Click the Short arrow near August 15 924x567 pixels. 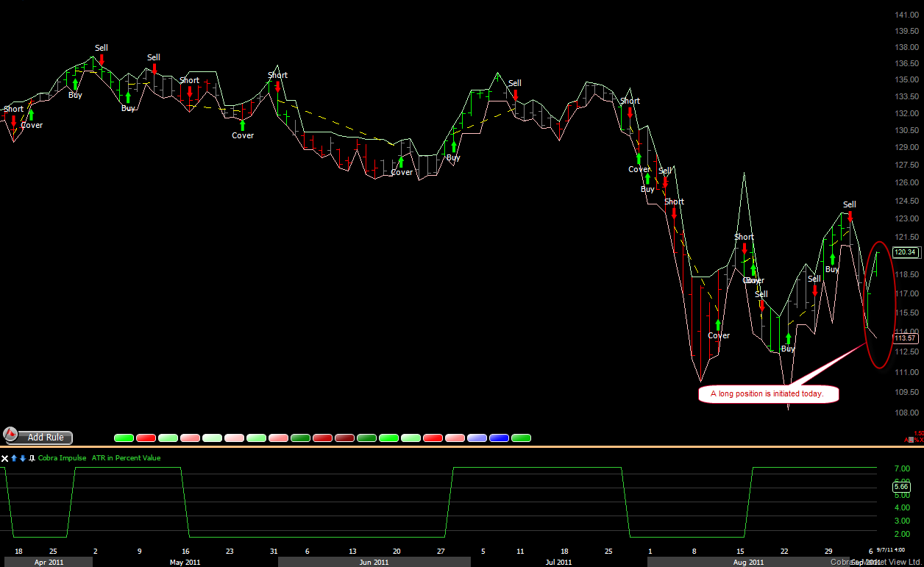[x=744, y=248]
